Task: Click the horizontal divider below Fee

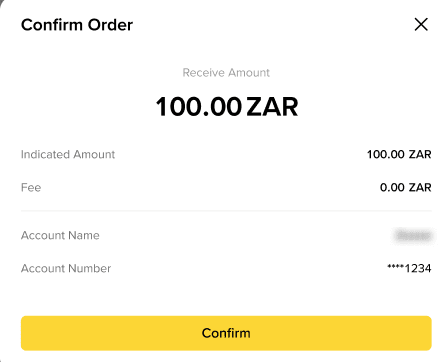Action: point(226,211)
